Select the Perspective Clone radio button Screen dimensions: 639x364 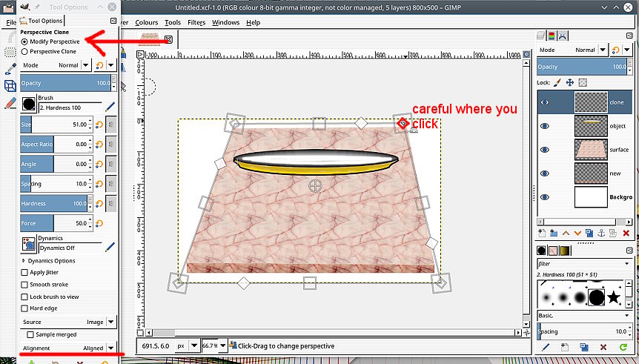pyautogui.click(x=24, y=52)
